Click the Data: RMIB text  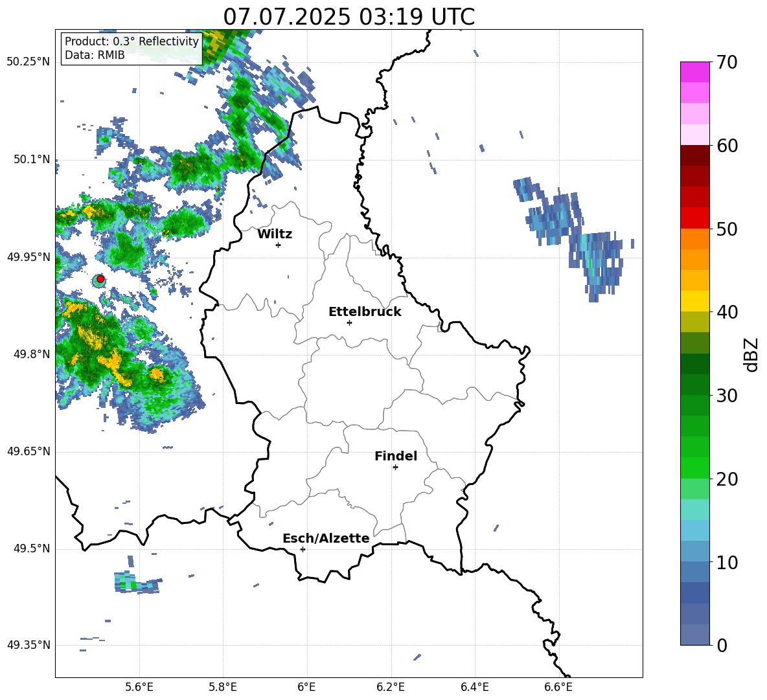click(95, 55)
